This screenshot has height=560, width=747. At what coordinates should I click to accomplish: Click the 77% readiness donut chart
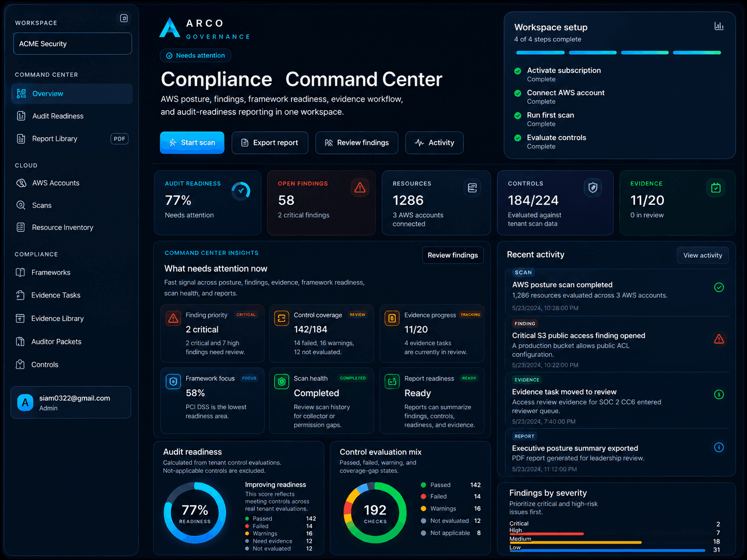195,513
